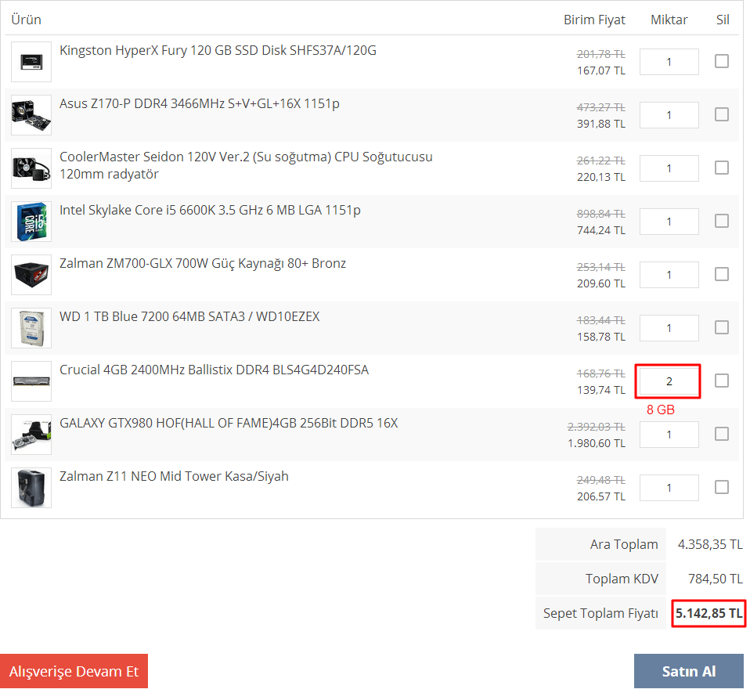
Task: Mark Intel Skylake Core i5 6600K for removal
Action: point(721,221)
